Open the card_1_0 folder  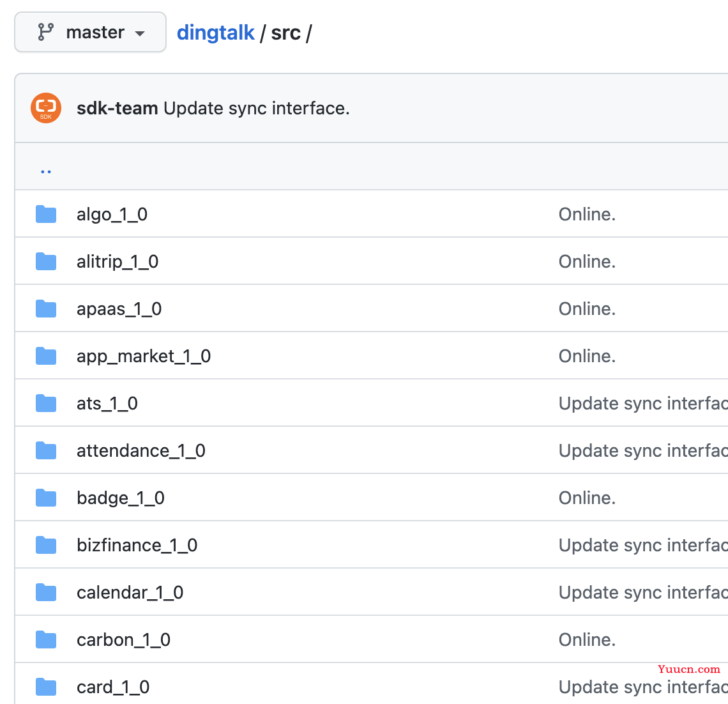tap(113, 687)
